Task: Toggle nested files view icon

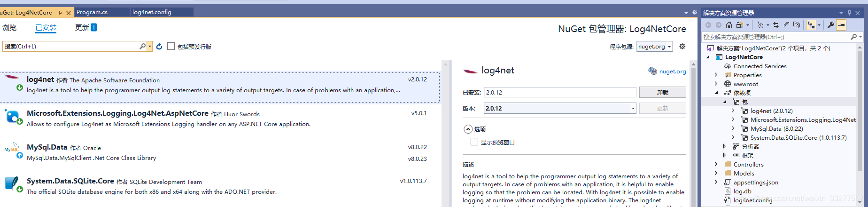Action: [x=811, y=25]
